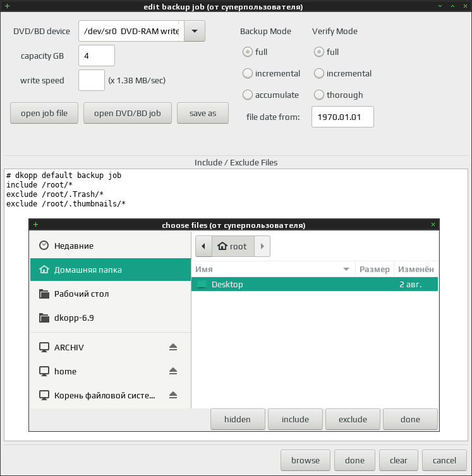
Task: Open Недавние in the sidebar
Action: (111, 246)
